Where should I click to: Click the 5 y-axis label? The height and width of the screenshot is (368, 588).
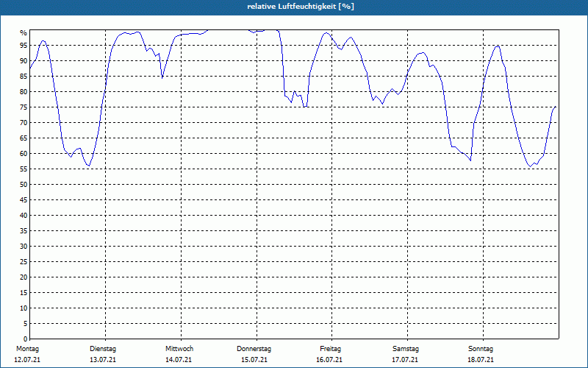(26, 324)
